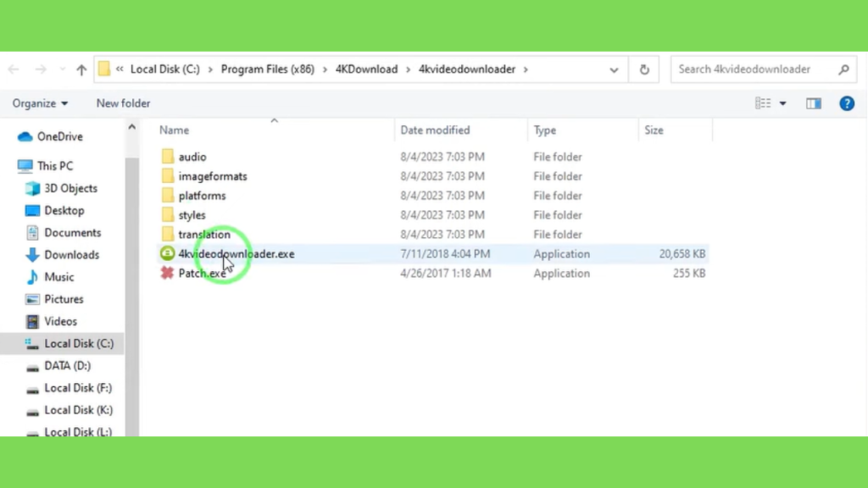Open Local Disk (K:) in the sidebar
Screen dimensions: 868x488
point(78,410)
